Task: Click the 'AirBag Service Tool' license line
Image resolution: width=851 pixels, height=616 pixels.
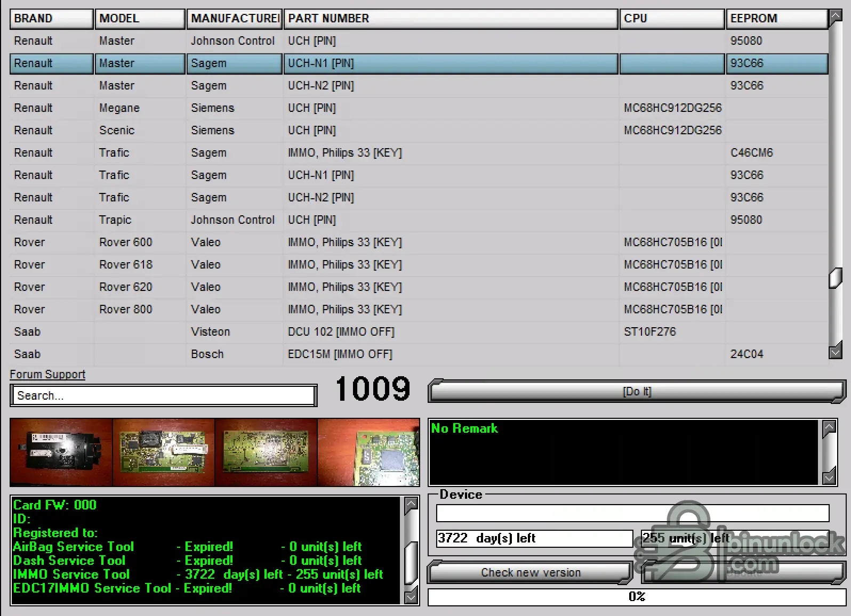Action: 187,547
